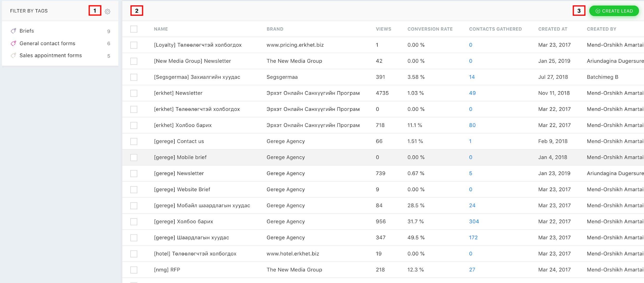Filter by General contact forms tag
The image size is (644, 283).
47,43
